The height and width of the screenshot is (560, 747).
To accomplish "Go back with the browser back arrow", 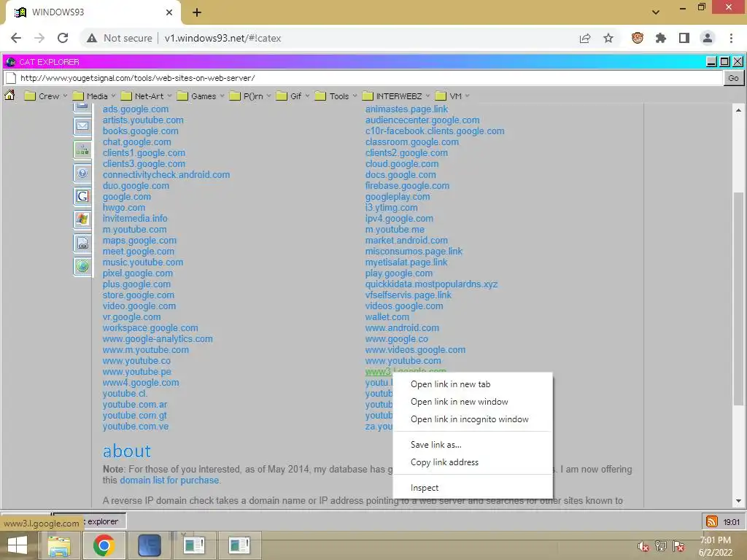I will point(16,38).
